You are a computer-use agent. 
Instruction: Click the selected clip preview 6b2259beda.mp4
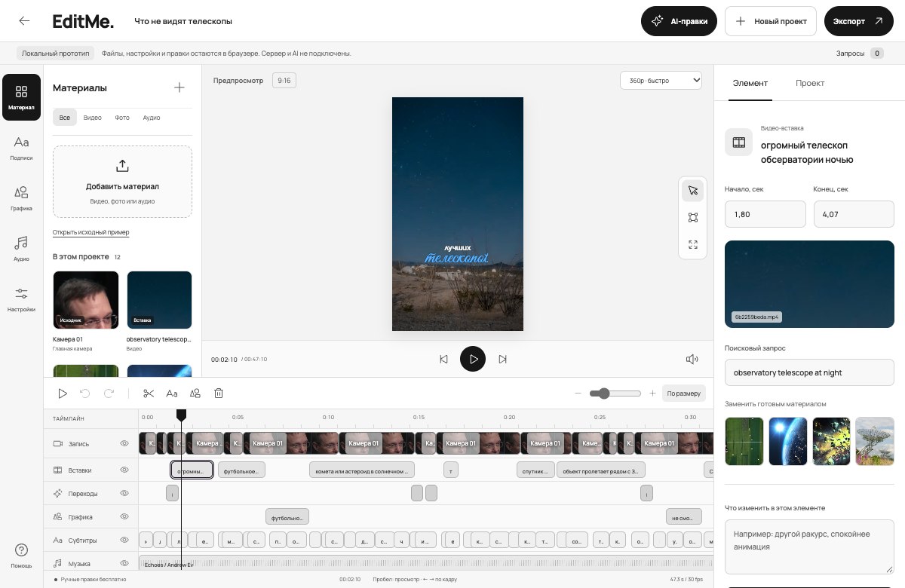809,284
